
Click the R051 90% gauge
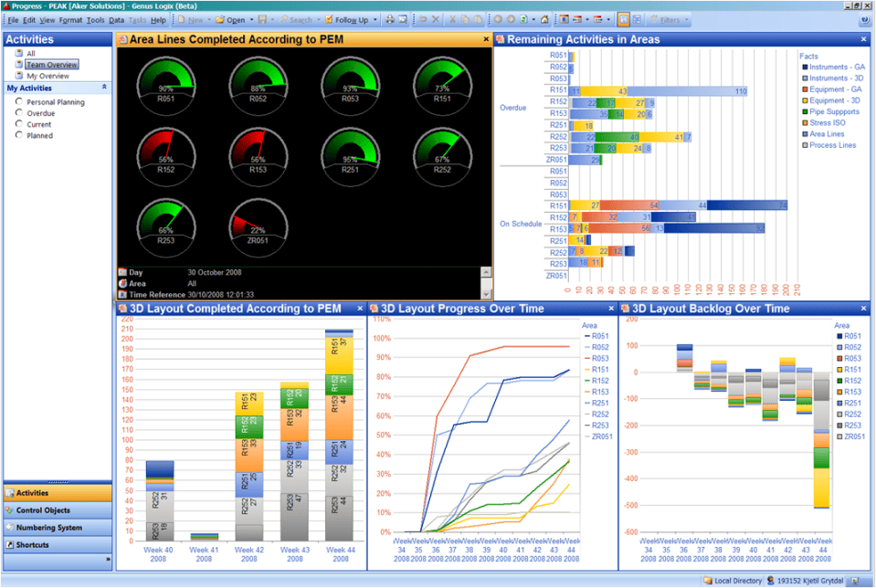166,86
